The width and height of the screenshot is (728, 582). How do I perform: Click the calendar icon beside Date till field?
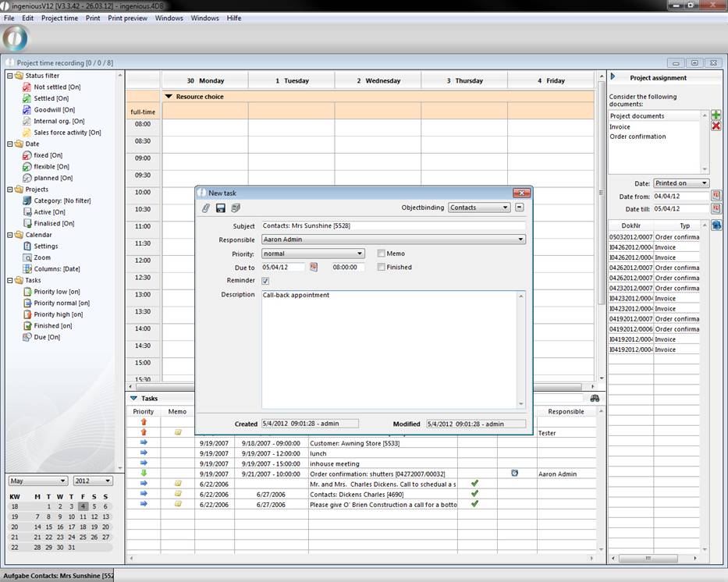(716, 209)
